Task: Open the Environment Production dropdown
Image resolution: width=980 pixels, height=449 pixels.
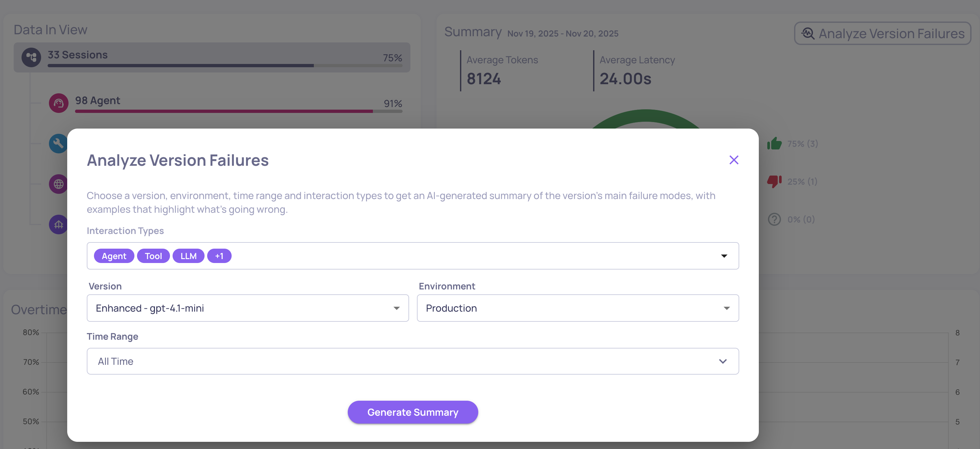Action: (x=577, y=308)
